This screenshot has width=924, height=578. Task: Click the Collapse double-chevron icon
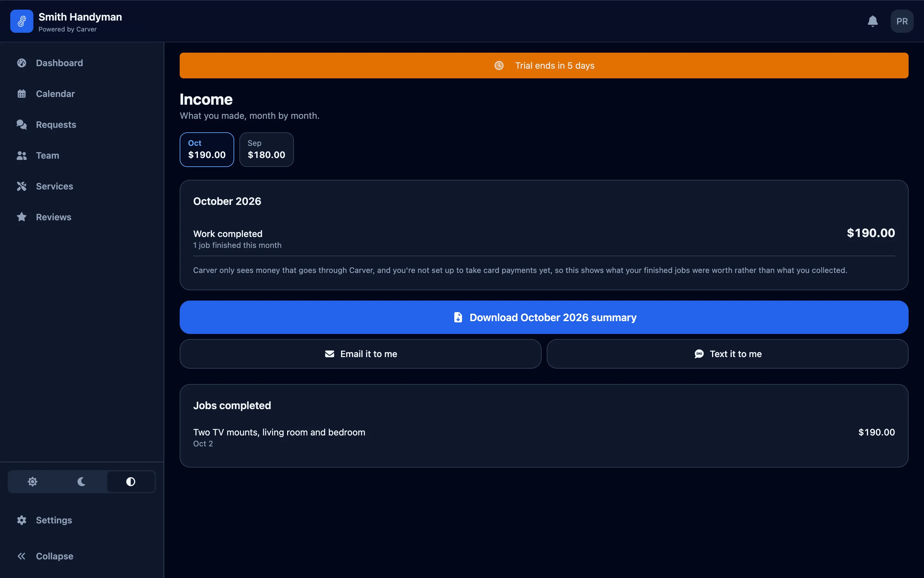22,556
